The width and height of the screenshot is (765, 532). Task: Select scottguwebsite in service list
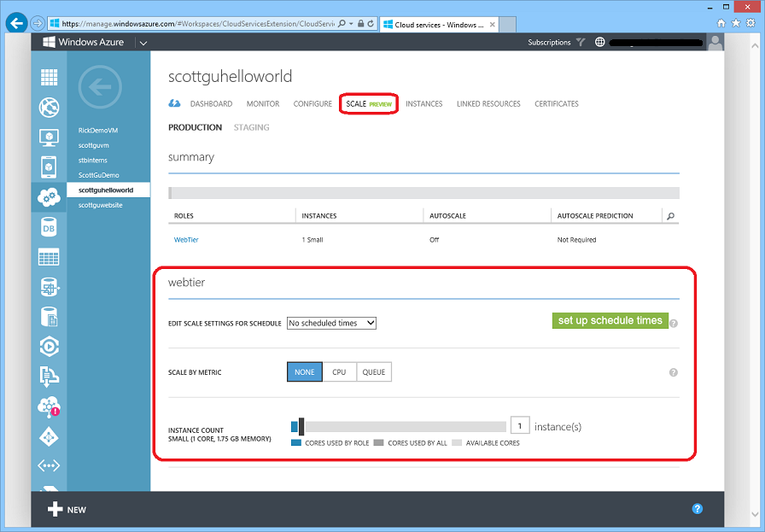click(x=101, y=205)
